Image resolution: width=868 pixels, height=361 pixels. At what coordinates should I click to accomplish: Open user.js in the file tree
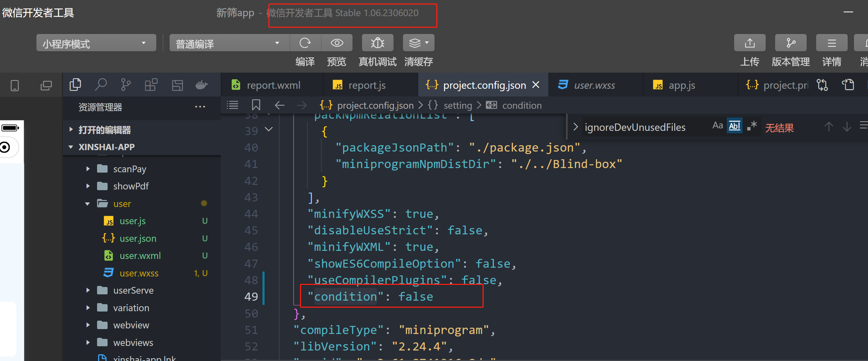(x=132, y=221)
